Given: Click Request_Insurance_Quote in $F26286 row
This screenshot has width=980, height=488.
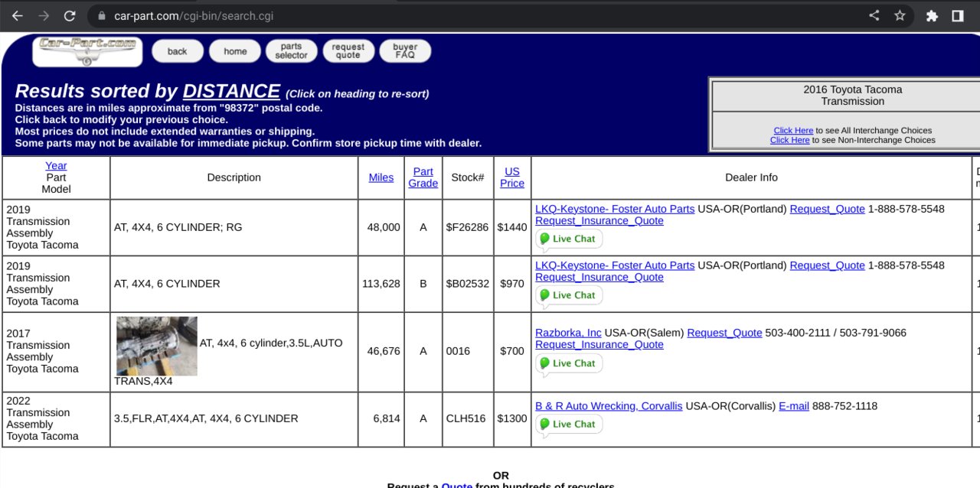Looking at the screenshot, I should click(599, 221).
